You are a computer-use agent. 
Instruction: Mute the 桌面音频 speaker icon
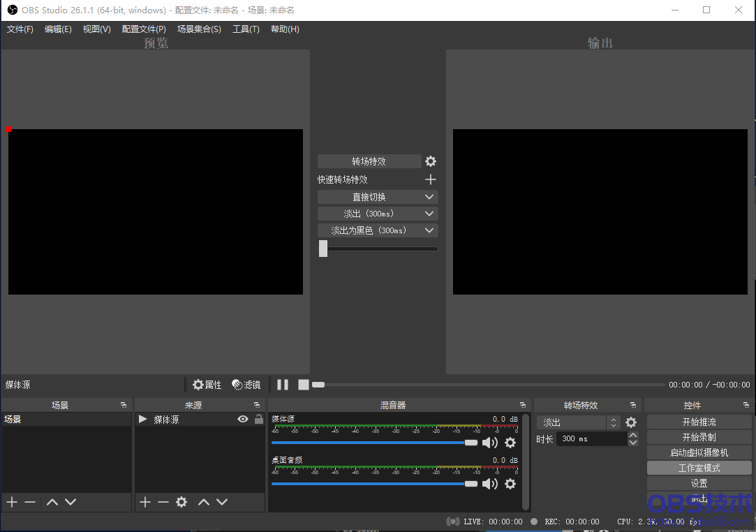click(490, 483)
